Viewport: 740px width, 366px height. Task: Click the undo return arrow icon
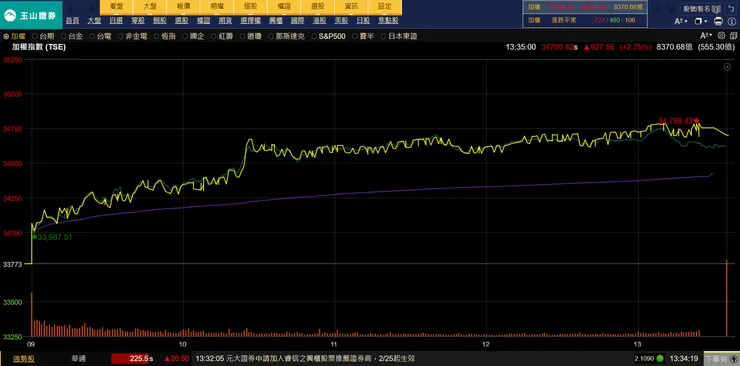point(732,8)
